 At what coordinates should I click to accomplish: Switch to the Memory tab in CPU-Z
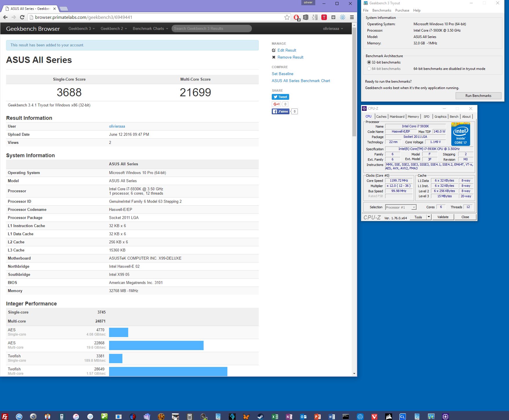coord(413,117)
